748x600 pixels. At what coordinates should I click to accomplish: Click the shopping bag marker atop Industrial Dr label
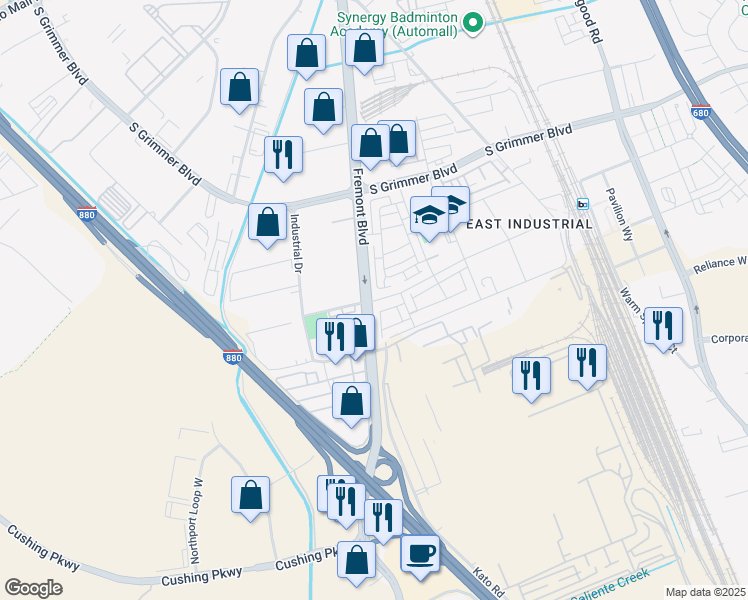(x=267, y=223)
